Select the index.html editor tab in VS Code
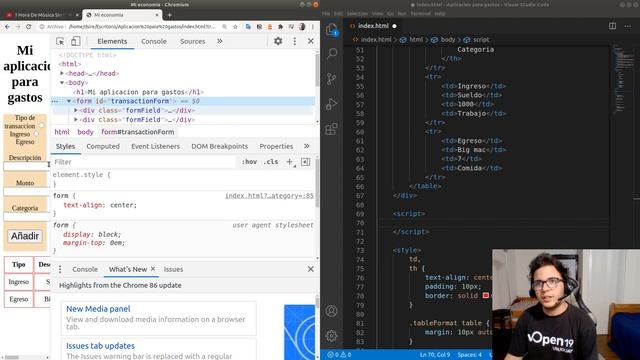This screenshot has width=640, height=360. [x=373, y=26]
